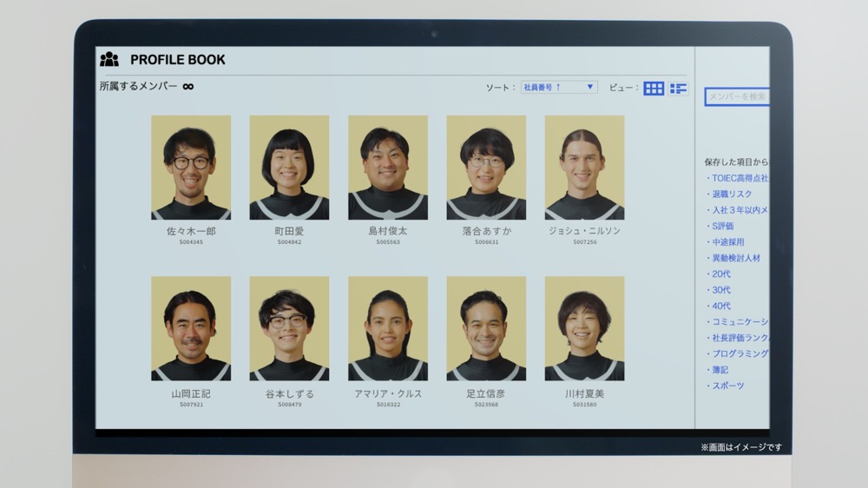868x488 pixels.
Task: Select the 退職リスク saved filter
Action: click(731, 195)
